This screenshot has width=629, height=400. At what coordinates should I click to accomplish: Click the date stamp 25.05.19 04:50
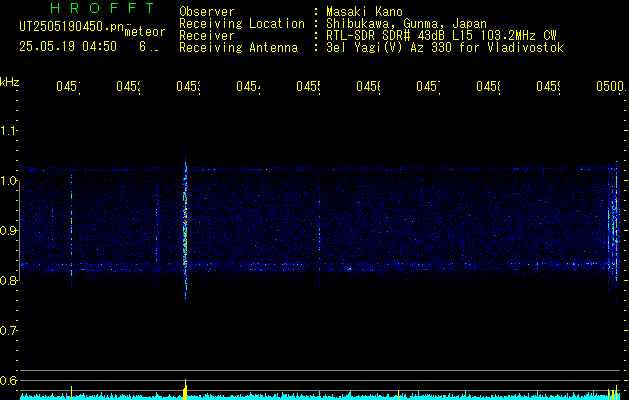pyautogui.click(x=68, y=47)
